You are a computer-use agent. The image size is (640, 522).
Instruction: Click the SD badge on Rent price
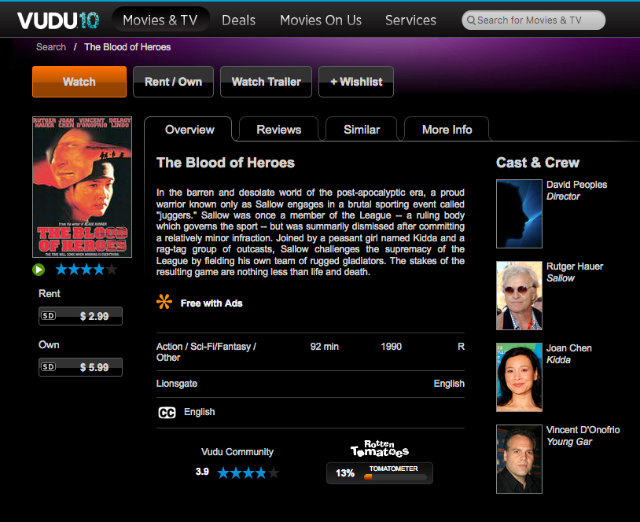click(48, 316)
